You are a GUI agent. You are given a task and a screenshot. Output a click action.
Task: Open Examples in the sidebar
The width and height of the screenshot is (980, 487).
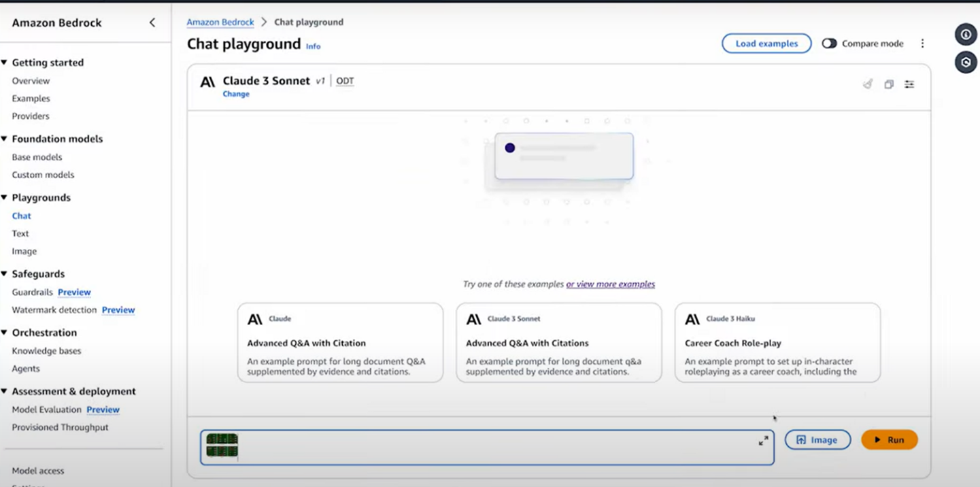(x=31, y=99)
